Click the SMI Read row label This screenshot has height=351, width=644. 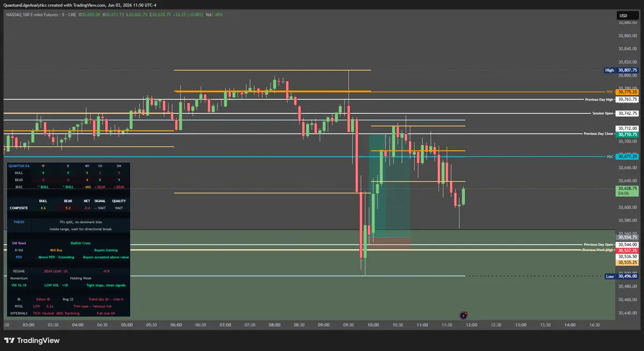(x=19, y=243)
